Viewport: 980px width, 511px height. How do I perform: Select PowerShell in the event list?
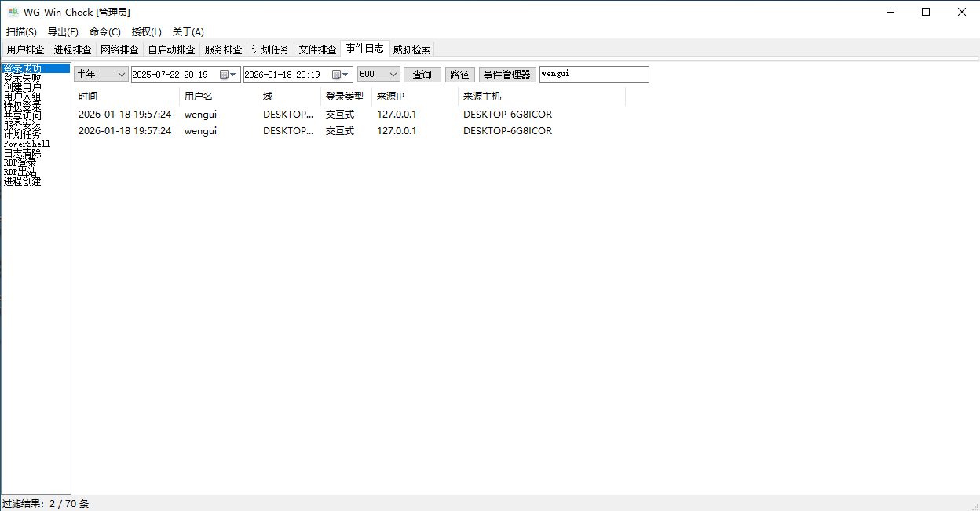tap(27, 144)
